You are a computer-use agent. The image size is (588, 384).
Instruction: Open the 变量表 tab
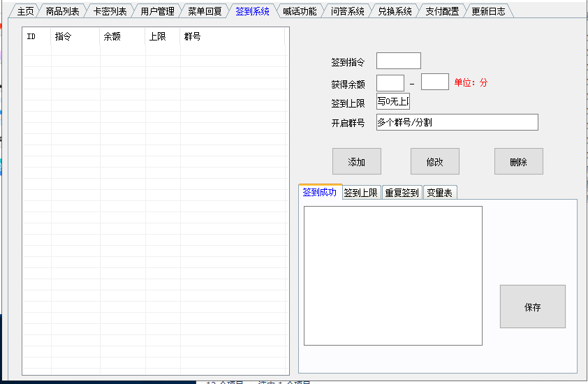tap(440, 193)
